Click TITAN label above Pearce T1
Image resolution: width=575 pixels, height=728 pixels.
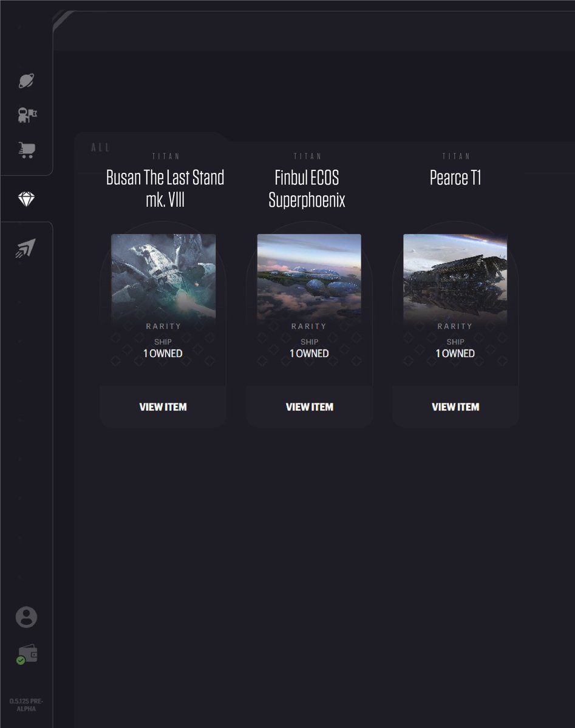(x=456, y=157)
